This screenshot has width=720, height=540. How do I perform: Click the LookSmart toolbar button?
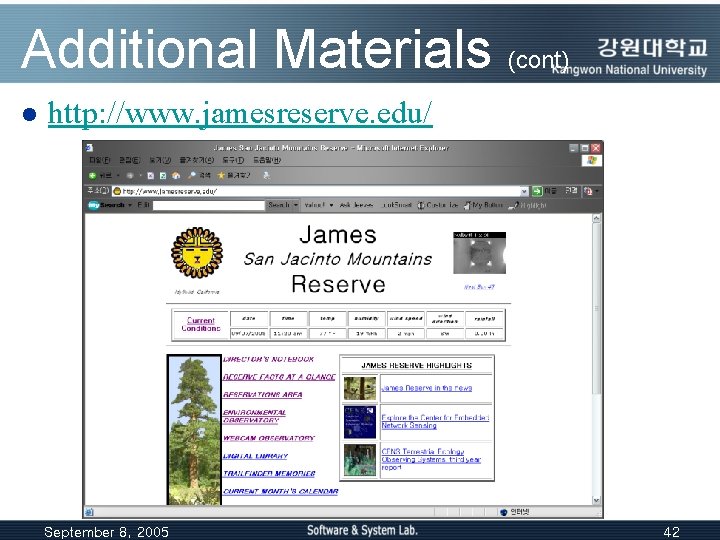tap(397, 205)
